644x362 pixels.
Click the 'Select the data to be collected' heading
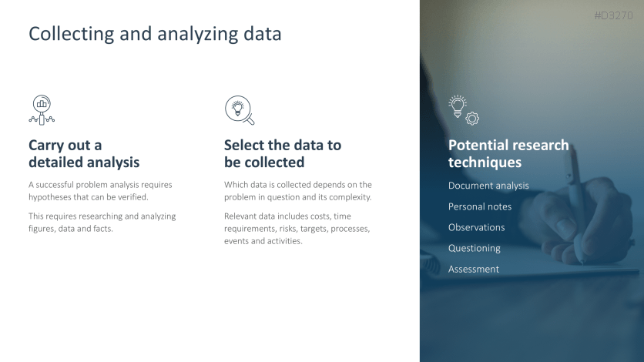pos(283,153)
